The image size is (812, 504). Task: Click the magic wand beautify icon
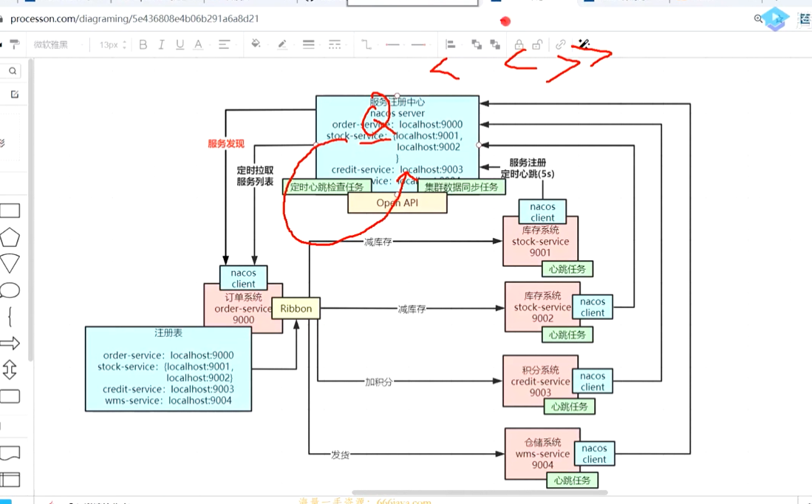[584, 44]
